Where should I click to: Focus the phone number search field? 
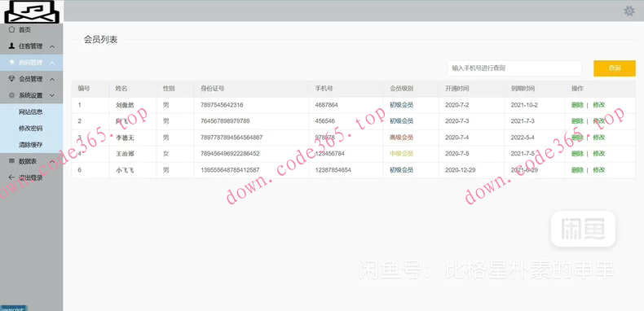point(514,68)
